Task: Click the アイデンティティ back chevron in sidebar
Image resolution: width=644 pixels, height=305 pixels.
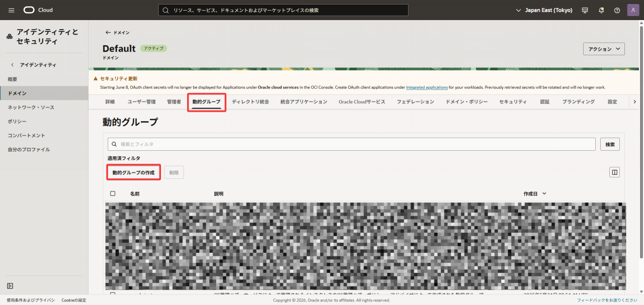Action: click(x=13, y=65)
